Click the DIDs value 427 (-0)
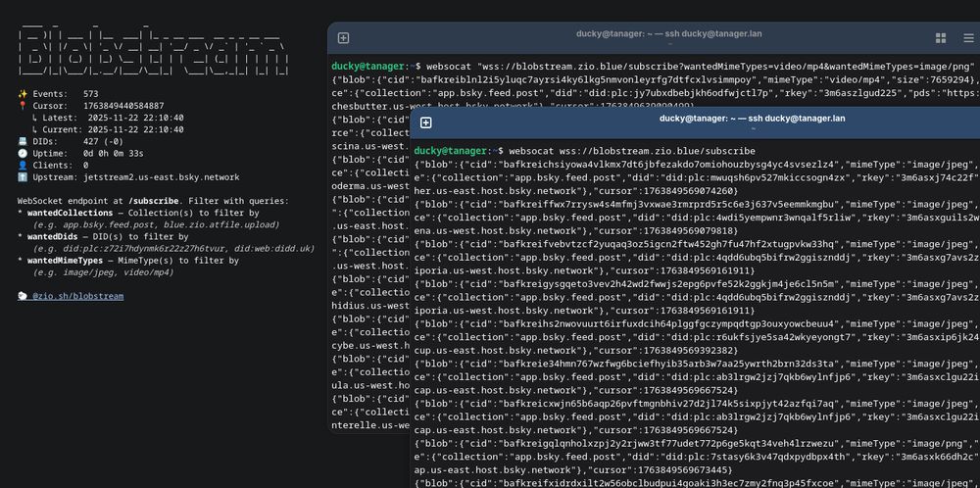This screenshot has height=488, width=980. click(x=103, y=142)
